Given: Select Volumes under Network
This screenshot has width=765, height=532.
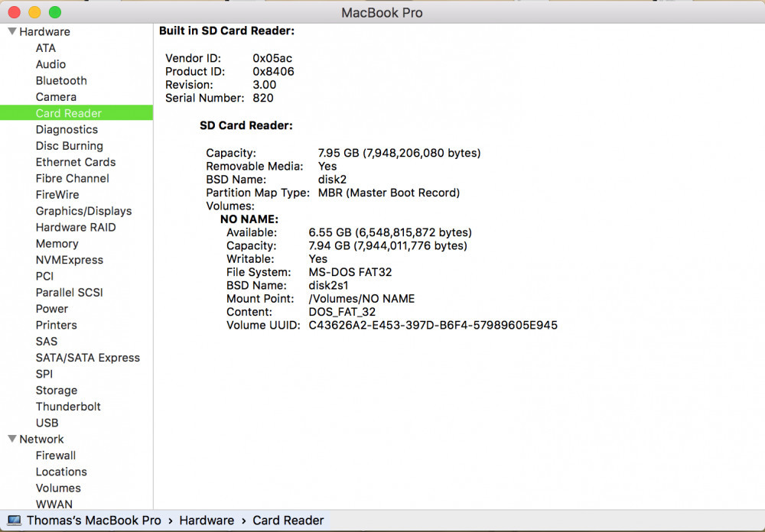Looking at the screenshot, I should (58, 488).
